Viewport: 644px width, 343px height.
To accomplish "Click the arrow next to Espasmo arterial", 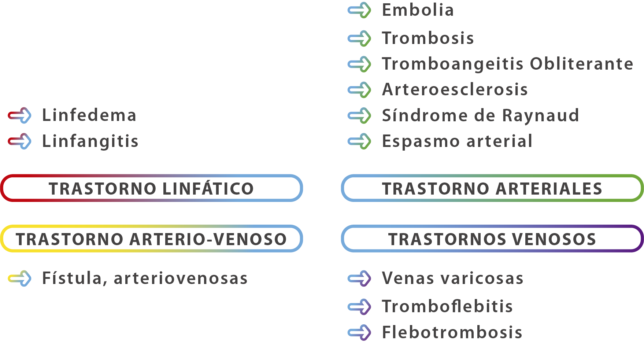I will click(359, 141).
